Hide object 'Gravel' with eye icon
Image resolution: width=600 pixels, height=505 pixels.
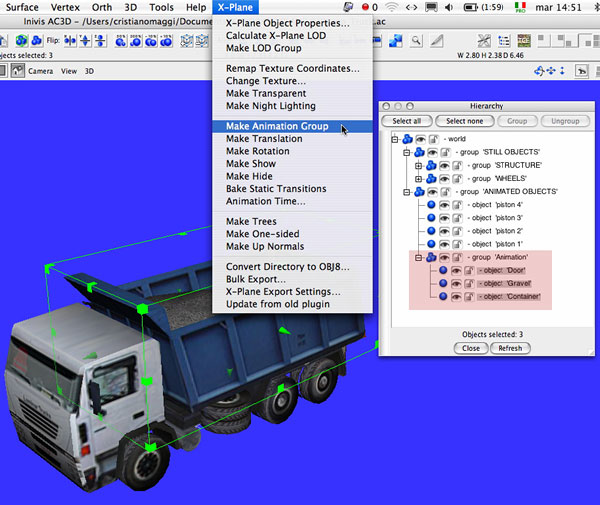coord(456,284)
